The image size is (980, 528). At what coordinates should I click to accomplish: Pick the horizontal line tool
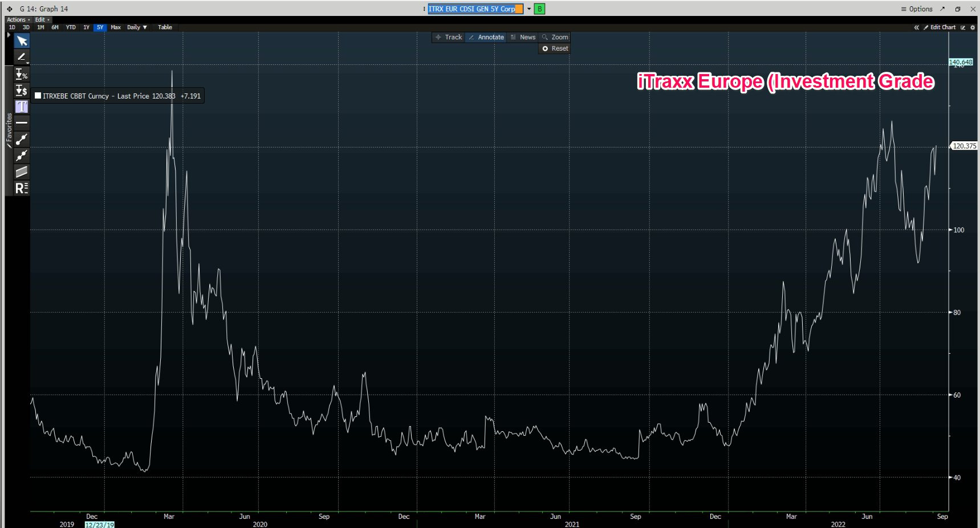pos(22,122)
